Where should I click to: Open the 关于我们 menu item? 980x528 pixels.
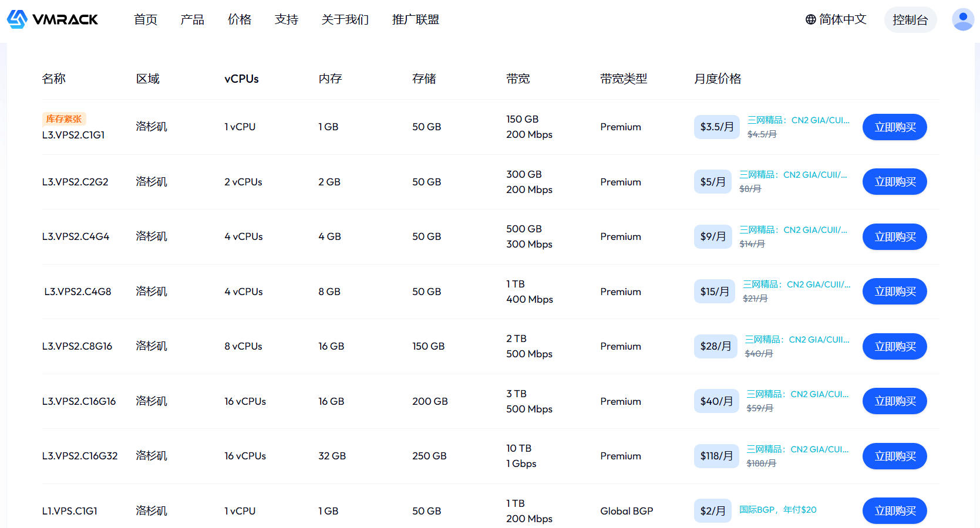pos(345,19)
